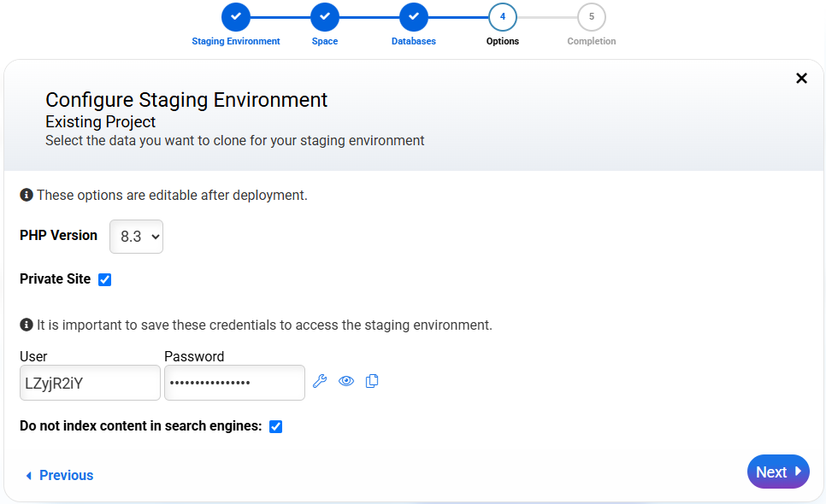The height and width of the screenshot is (504, 826).
Task: Copy credentials using the clipboard icon
Action: pos(372,381)
